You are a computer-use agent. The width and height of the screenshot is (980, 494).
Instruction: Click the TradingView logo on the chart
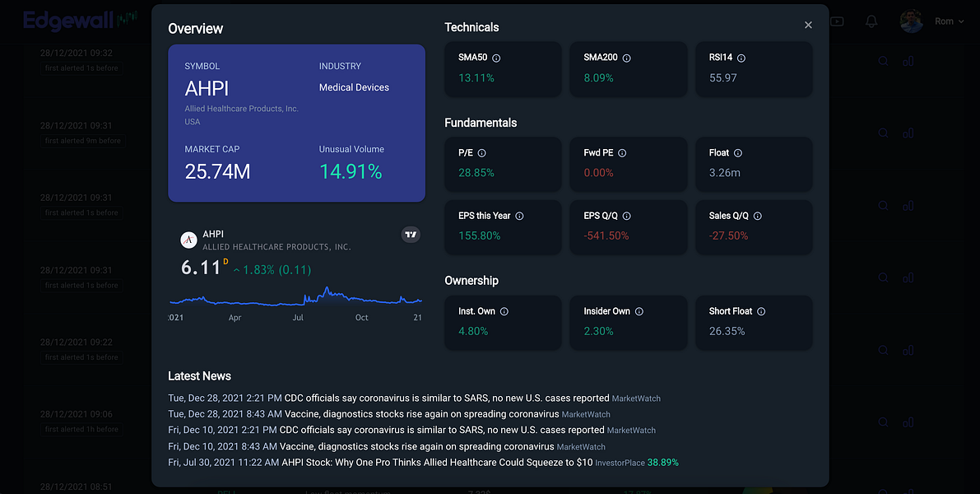coord(411,235)
